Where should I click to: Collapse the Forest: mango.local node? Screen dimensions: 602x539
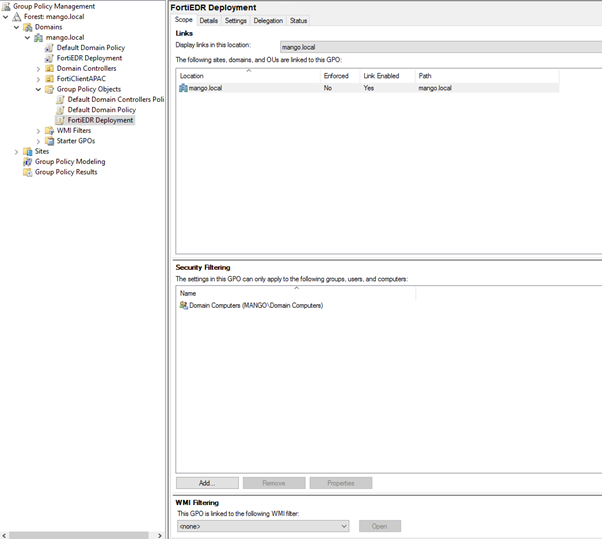tap(6, 17)
